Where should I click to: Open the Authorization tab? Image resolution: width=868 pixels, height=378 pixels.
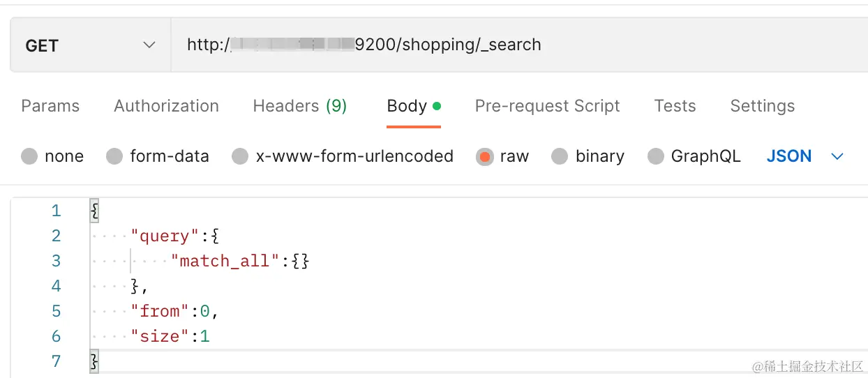166,106
